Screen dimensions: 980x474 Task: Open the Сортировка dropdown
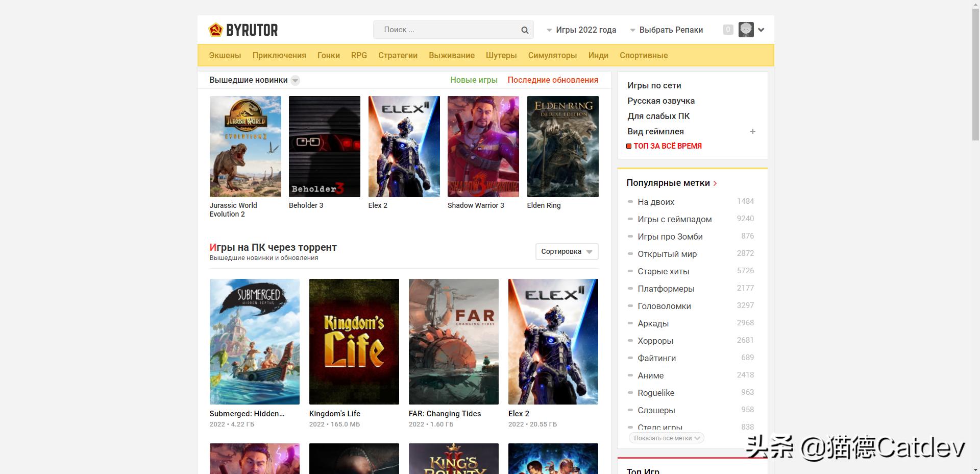tap(567, 251)
